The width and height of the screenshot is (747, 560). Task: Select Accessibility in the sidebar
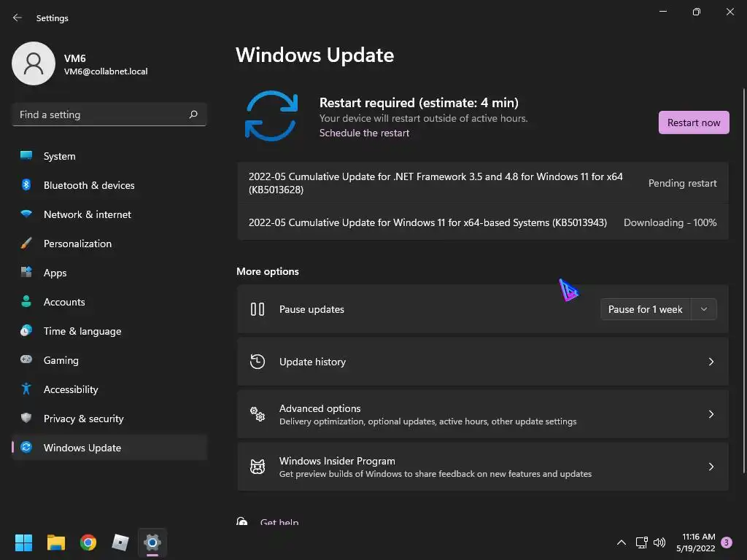[x=109, y=389]
